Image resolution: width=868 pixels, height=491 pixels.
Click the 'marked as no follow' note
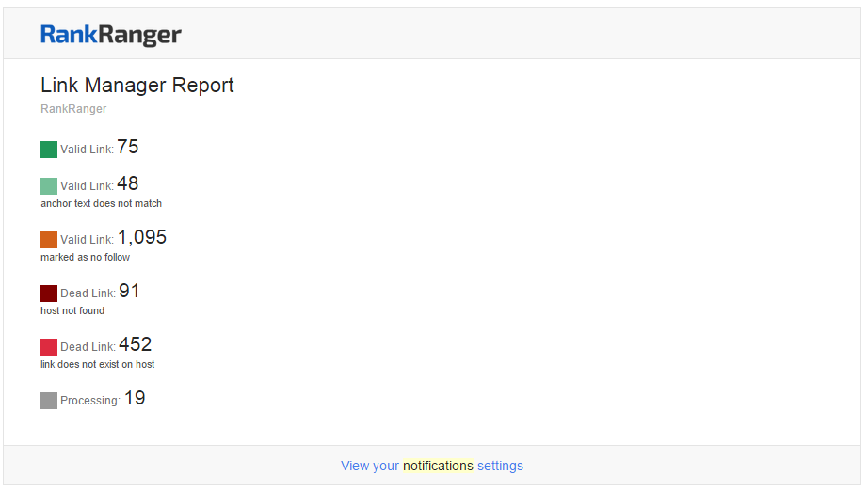pyautogui.click(x=86, y=257)
